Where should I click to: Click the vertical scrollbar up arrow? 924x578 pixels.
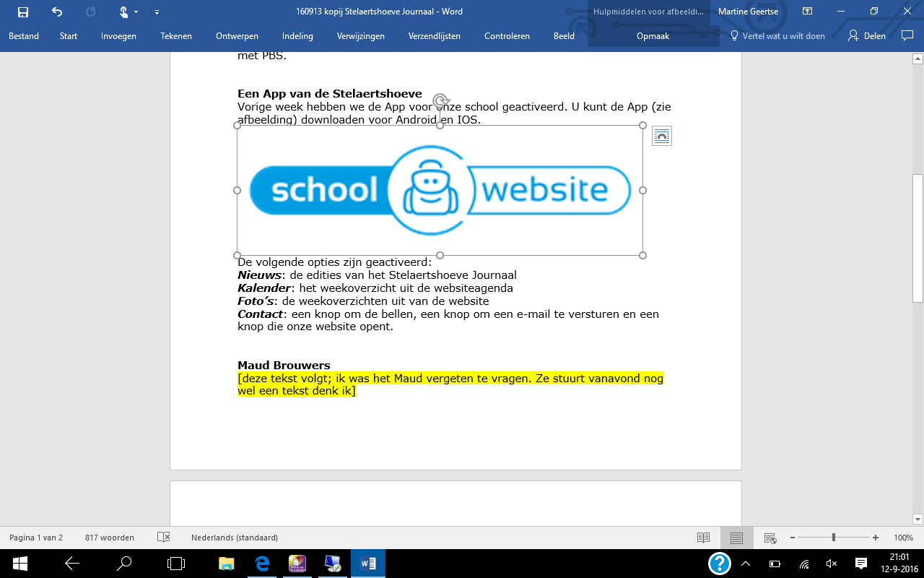tap(918, 59)
